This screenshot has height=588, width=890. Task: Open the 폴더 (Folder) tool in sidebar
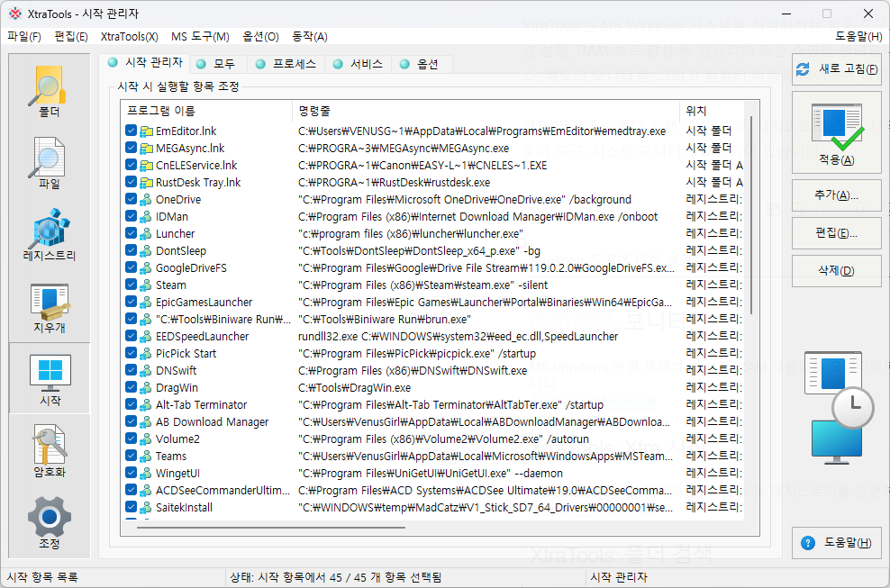[50, 91]
